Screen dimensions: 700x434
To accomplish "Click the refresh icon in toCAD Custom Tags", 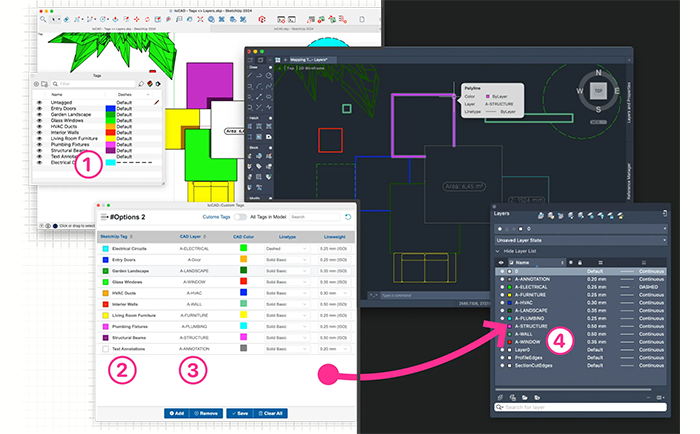I will click(x=348, y=217).
